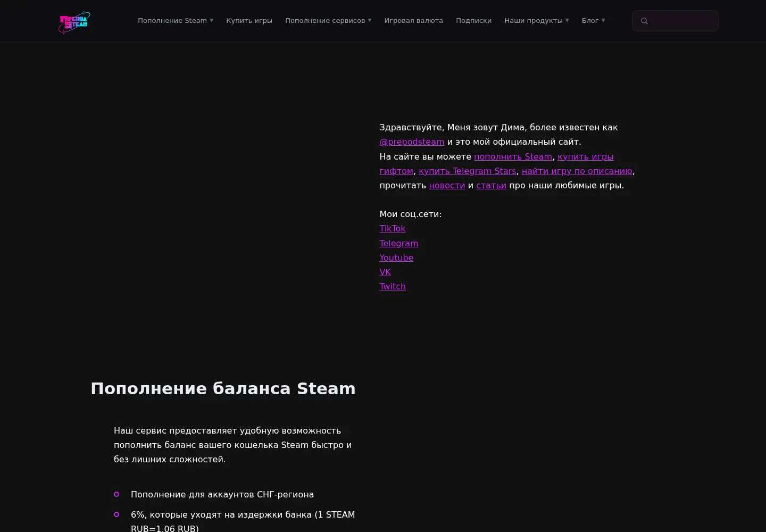Open the Блог nav label

[x=590, y=20]
